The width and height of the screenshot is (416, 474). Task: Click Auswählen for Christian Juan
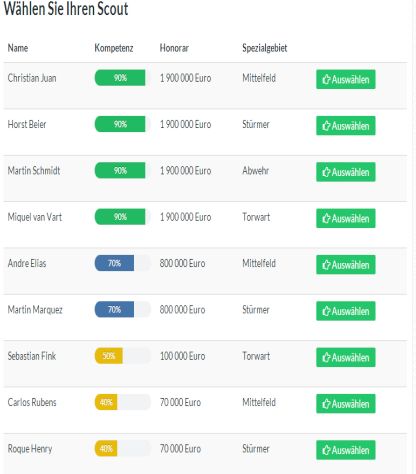coord(346,79)
